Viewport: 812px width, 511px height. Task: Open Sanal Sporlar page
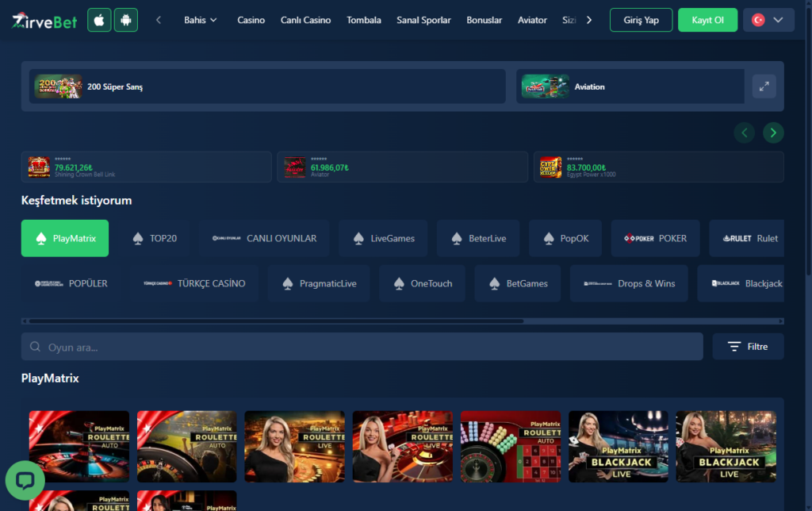tap(423, 20)
